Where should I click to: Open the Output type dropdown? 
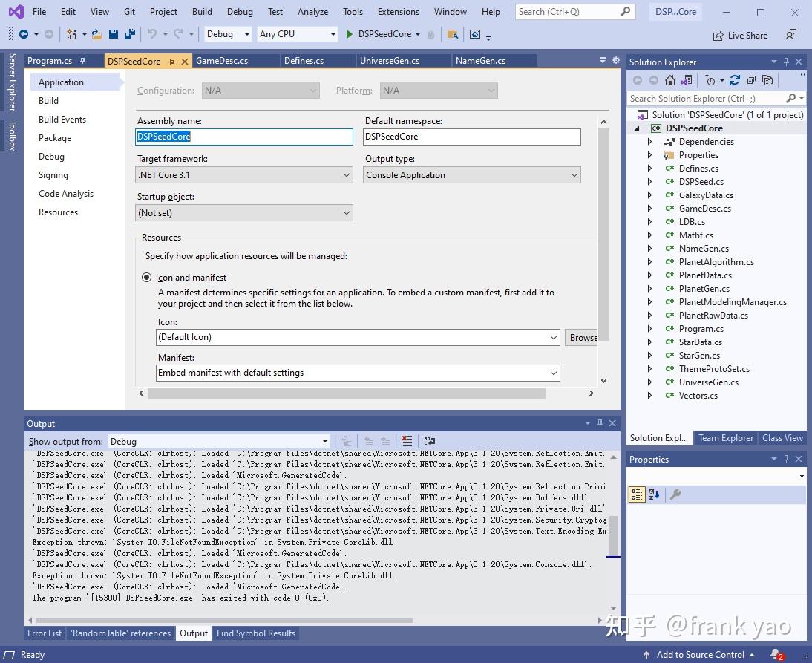472,175
